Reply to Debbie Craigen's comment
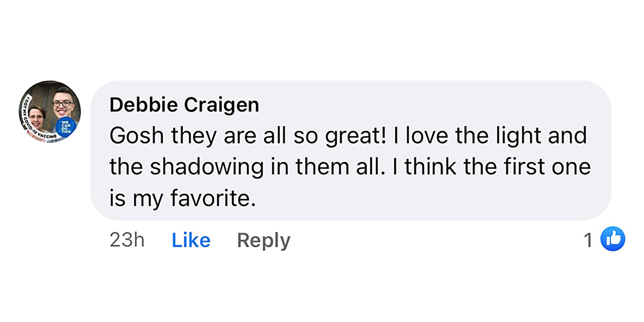The height and width of the screenshot is (322, 644). pos(264,240)
